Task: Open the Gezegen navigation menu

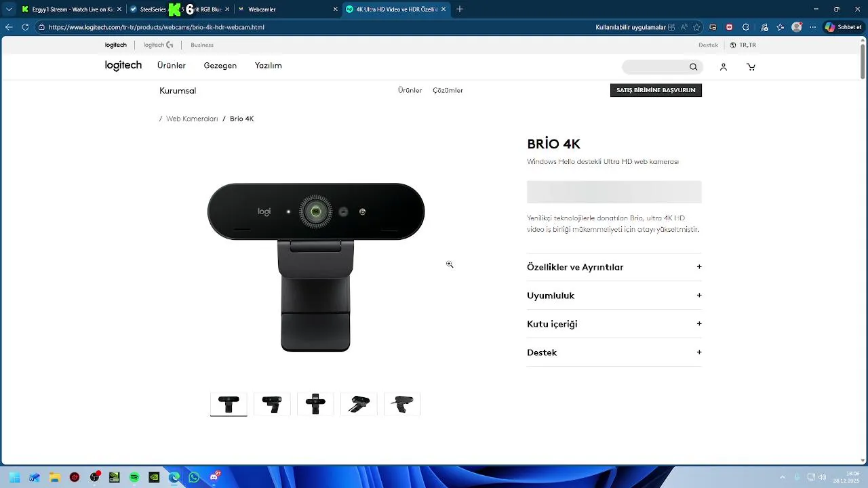Action: point(220,66)
